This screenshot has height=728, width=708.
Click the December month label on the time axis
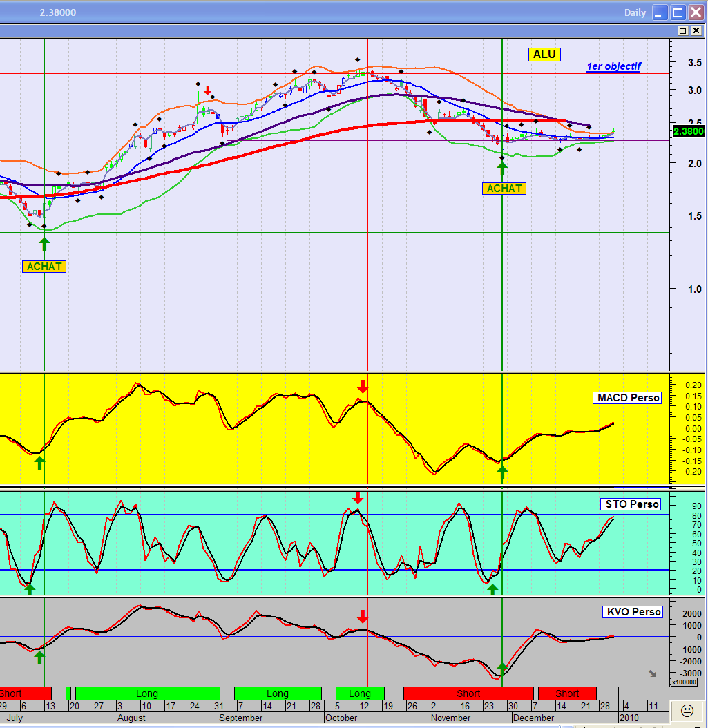pyautogui.click(x=533, y=718)
